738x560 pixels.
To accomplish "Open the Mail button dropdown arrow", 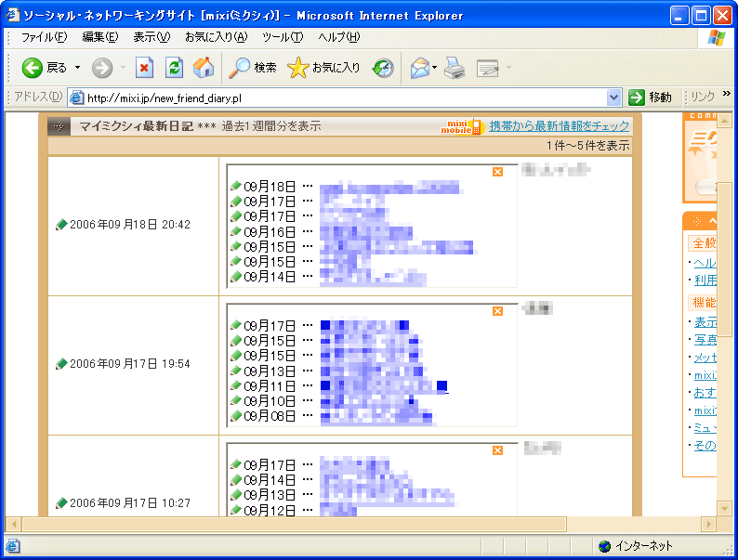I will tap(434, 68).
